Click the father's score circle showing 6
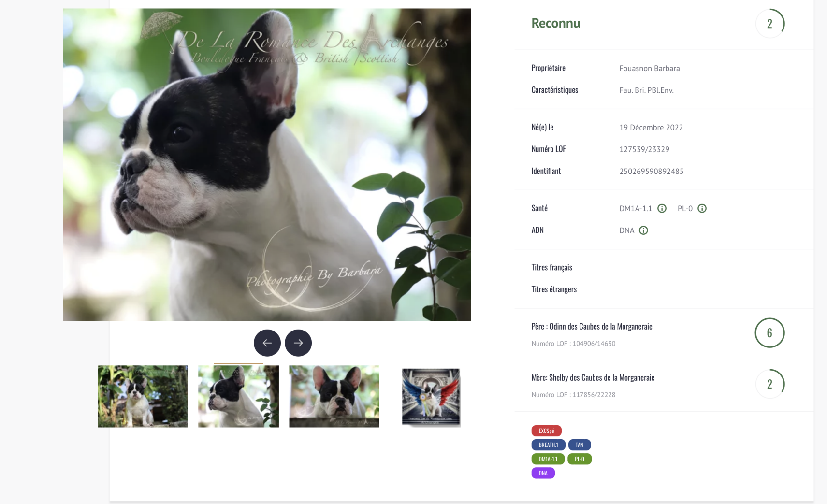827x504 pixels. point(769,333)
